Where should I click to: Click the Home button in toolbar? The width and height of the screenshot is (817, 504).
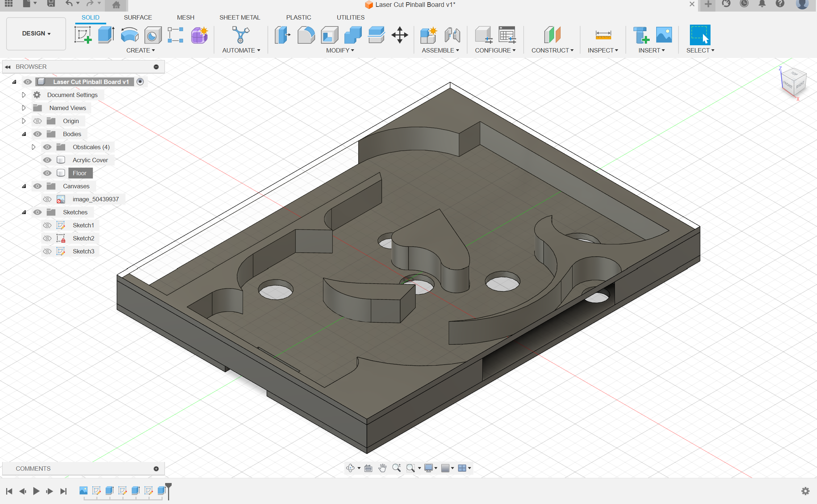(116, 5)
